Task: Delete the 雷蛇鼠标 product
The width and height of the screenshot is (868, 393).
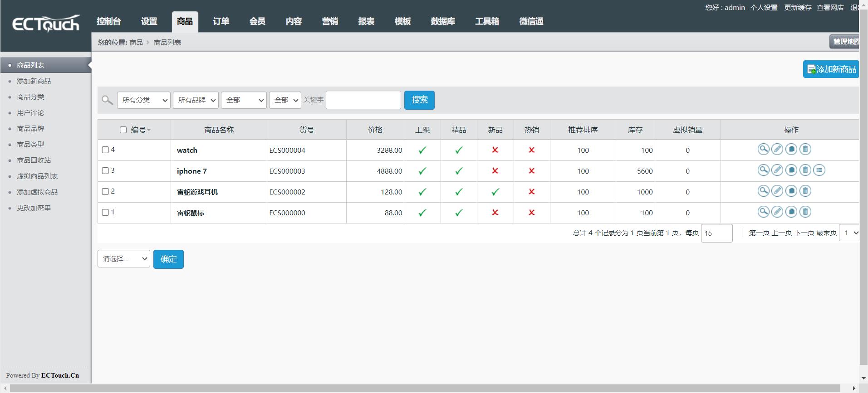Action: [805, 212]
